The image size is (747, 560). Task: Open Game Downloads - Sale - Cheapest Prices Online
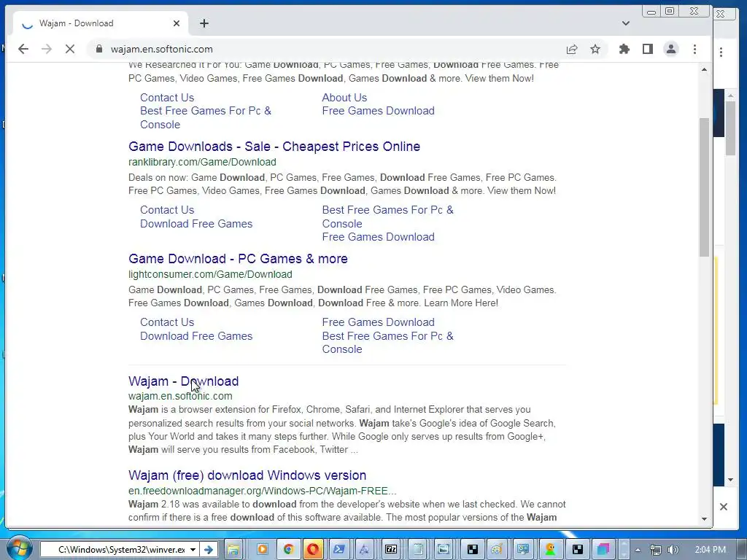coord(274,146)
